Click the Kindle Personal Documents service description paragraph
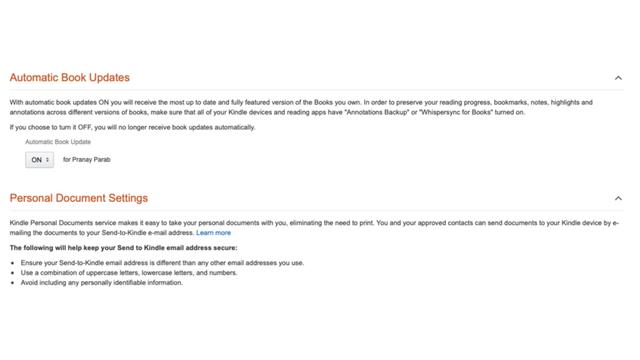This screenshot has height=360, width=640. (314, 228)
